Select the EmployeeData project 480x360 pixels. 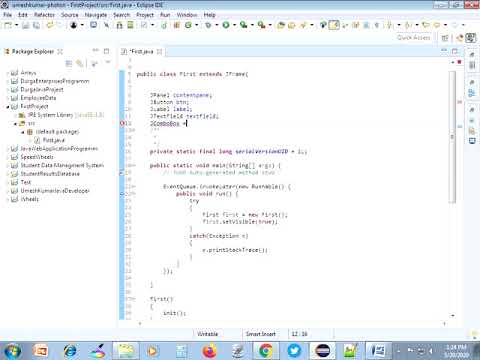(38, 98)
